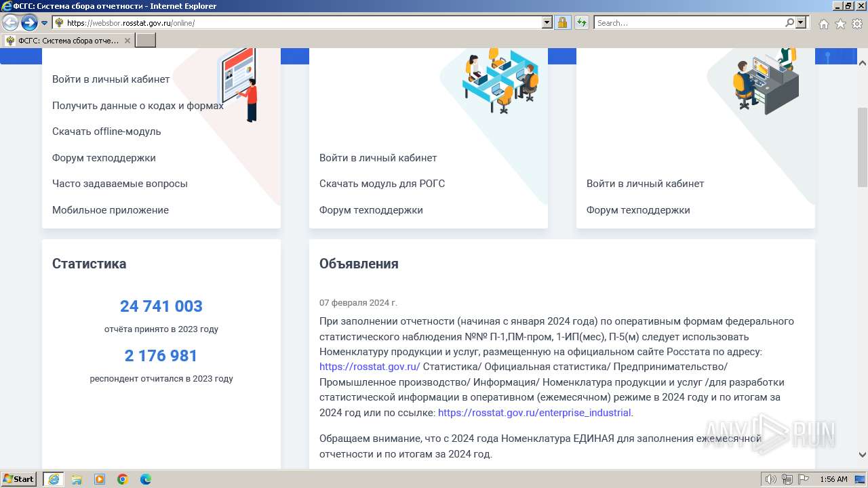This screenshot has width=868, height=488.
Task: Click the Home icon
Action: pyautogui.click(x=824, y=24)
